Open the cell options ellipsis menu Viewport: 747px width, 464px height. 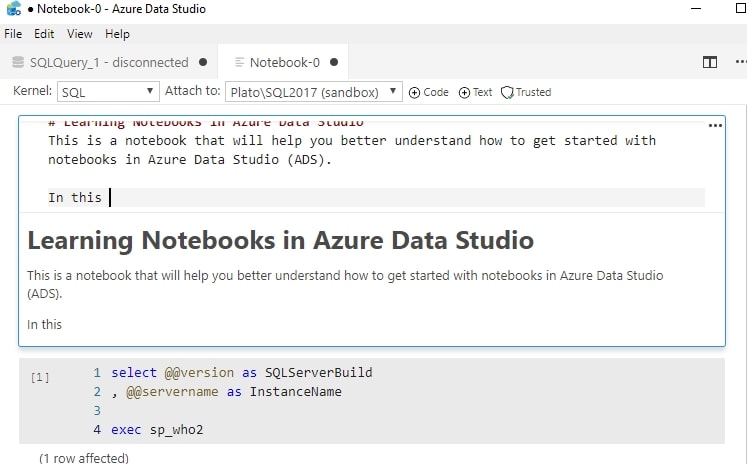click(715, 126)
